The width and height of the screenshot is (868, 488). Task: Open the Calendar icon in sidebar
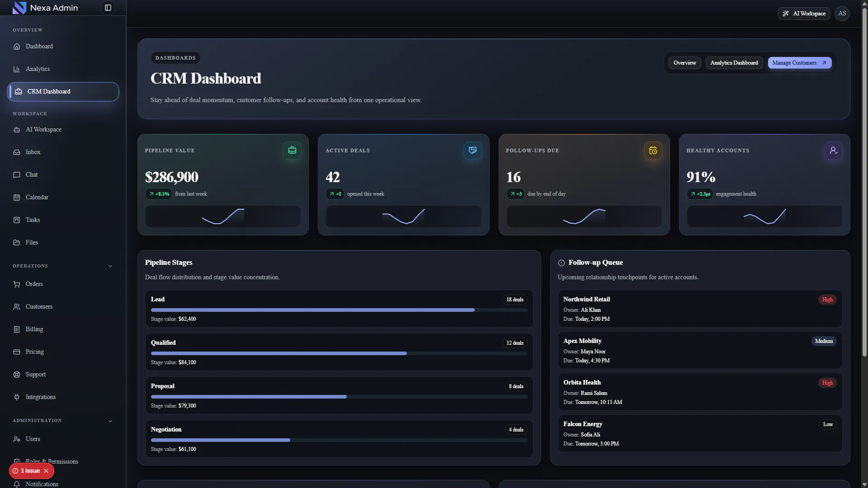click(x=17, y=197)
